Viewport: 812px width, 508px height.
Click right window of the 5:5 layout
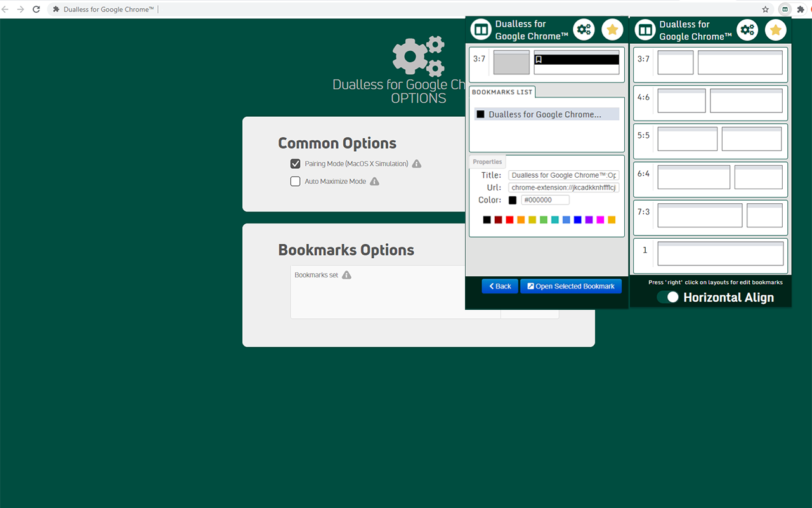pyautogui.click(x=752, y=139)
